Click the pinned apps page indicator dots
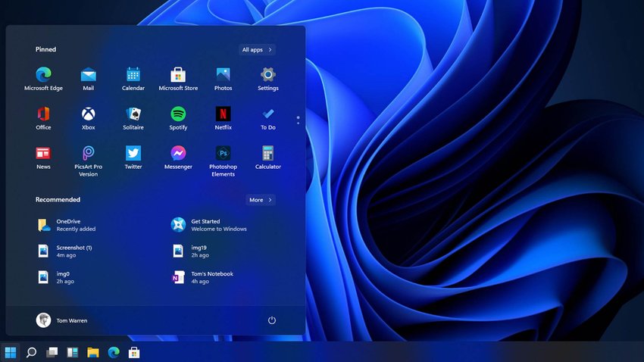Image resolution: width=644 pixels, height=362 pixels. (299, 120)
